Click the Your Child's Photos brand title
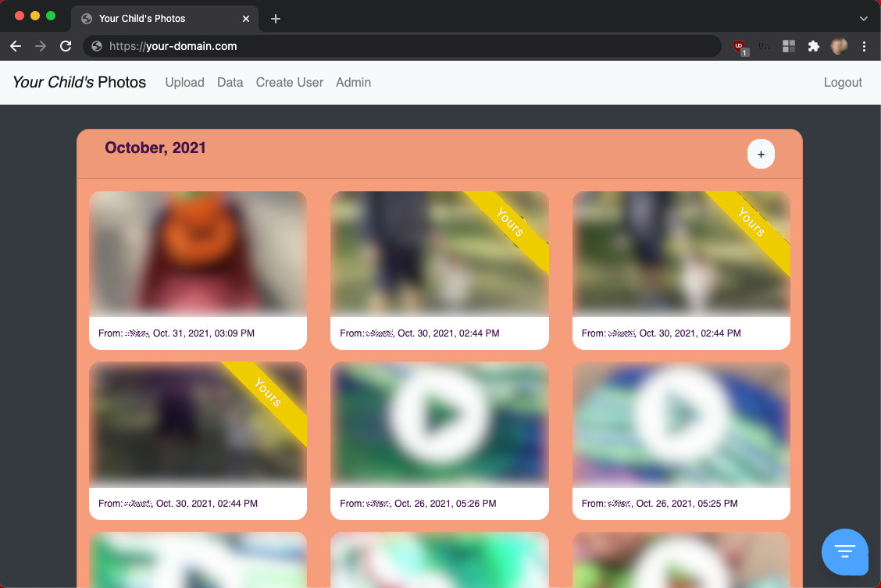 (x=79, y=82)
